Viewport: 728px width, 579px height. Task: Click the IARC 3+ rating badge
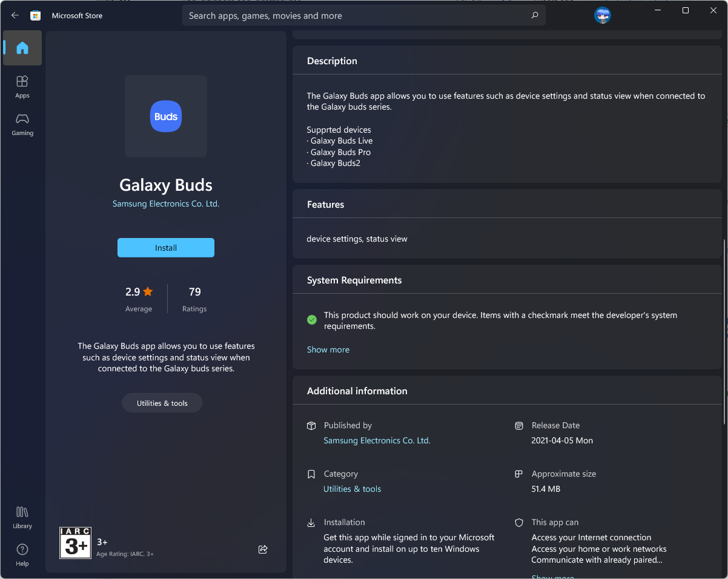click(75, 543)
